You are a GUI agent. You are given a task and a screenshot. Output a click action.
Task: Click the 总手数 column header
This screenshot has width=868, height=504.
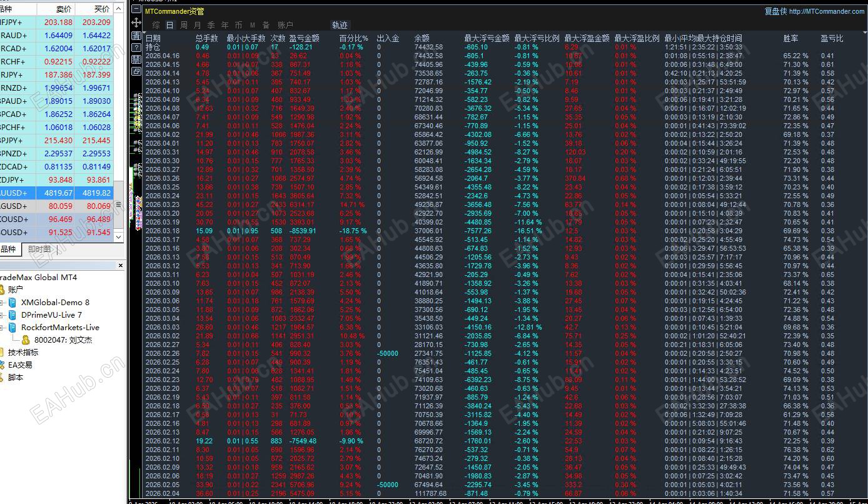coord(206,38)
